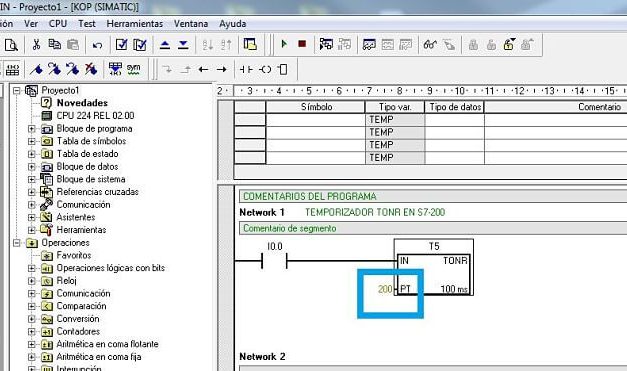This screenshot has height=371, width=627.
Task: Expand Bloque de sistema node
Action: pos(32,180)
